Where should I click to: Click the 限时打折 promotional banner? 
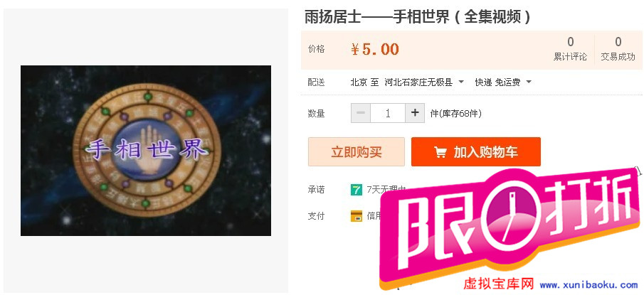[x=510, y=225]
